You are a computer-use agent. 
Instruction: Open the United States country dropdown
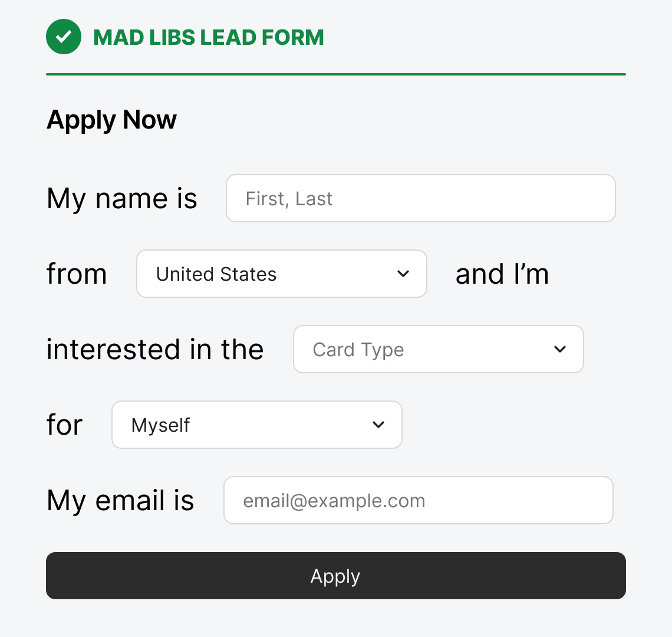pyautogui.click(x=281, y=274)
